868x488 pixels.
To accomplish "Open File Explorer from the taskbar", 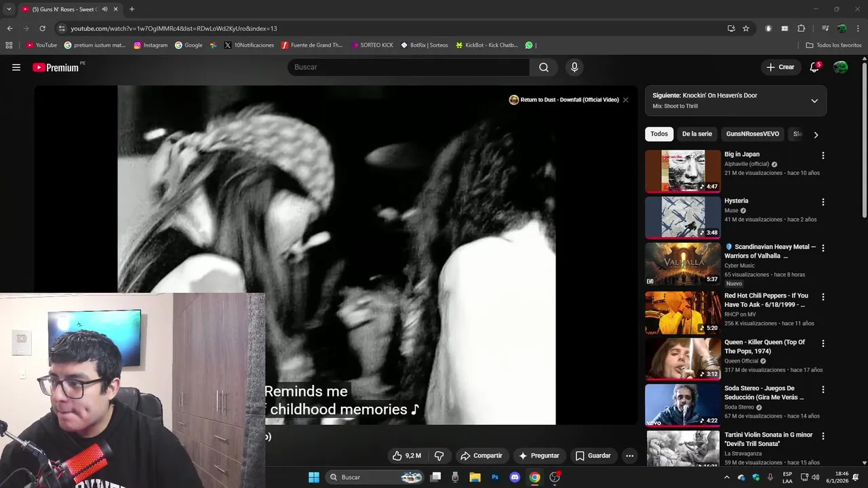I will pos(475,477).
